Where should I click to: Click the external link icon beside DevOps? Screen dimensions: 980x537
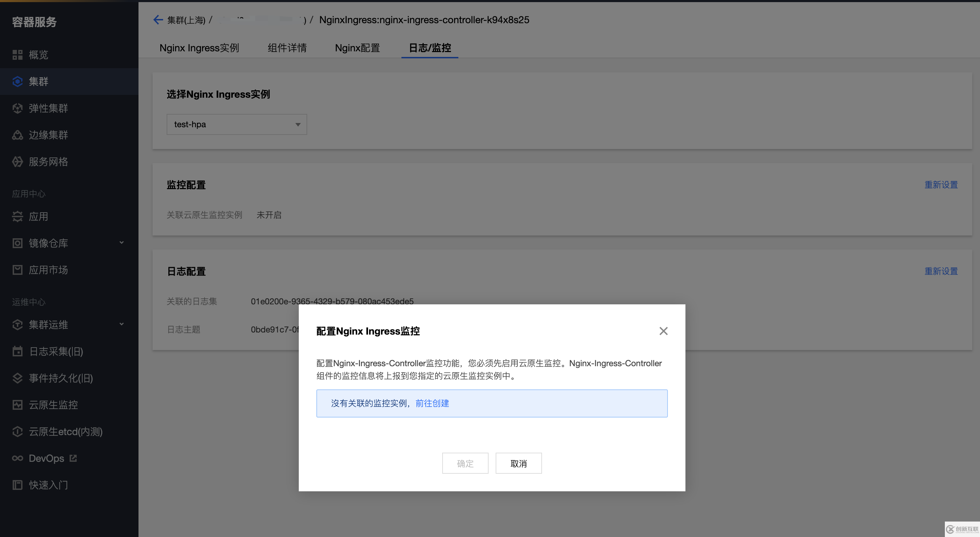pyautogui.click(x=73, y=458)
